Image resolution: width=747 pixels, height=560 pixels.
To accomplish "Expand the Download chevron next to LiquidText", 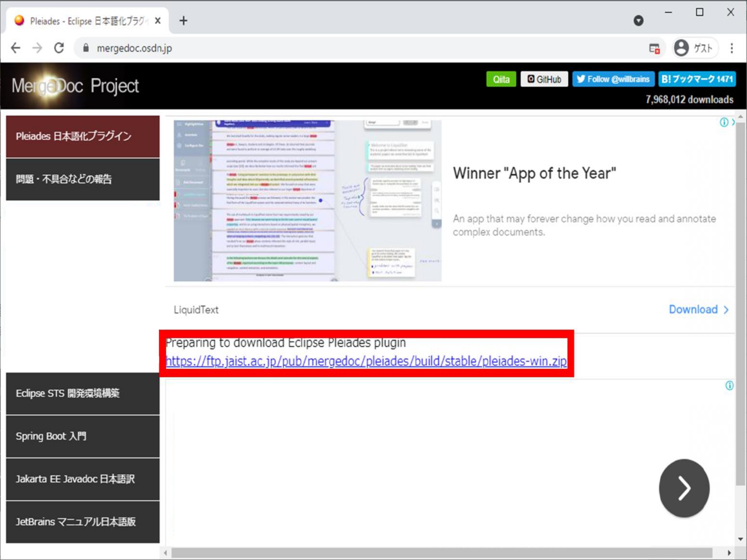I will 726,310.
